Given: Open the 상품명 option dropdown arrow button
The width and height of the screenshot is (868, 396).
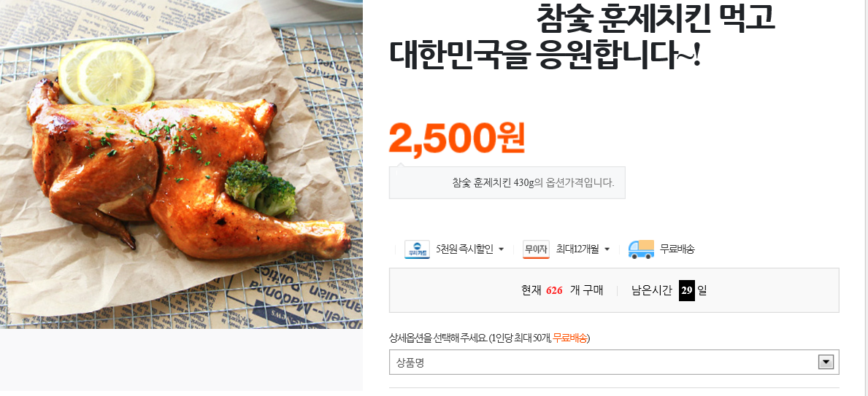Looking at the screenshot, I should [826, 362].
